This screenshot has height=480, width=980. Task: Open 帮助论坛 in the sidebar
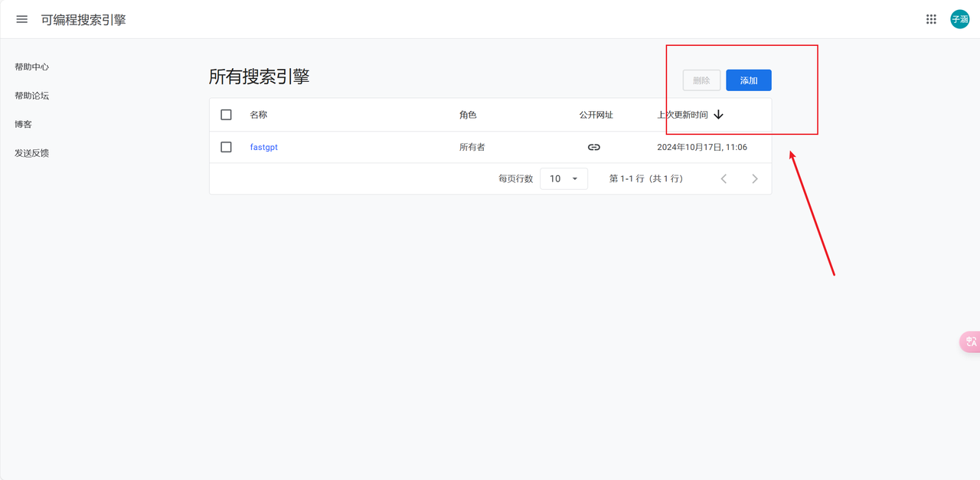point(31,96)
